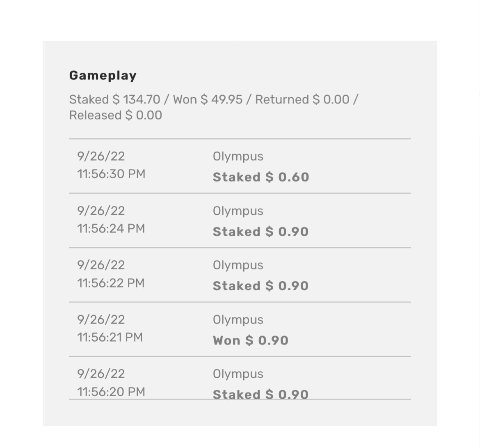Click the Released $ 0.00 summary text

[x=115, y=115]
